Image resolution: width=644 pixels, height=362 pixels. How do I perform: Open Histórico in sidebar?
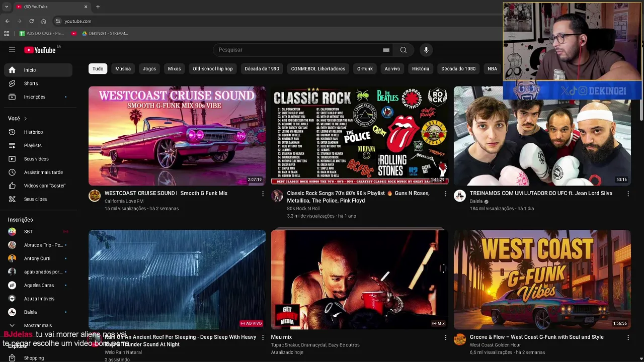tap(38, 132)
